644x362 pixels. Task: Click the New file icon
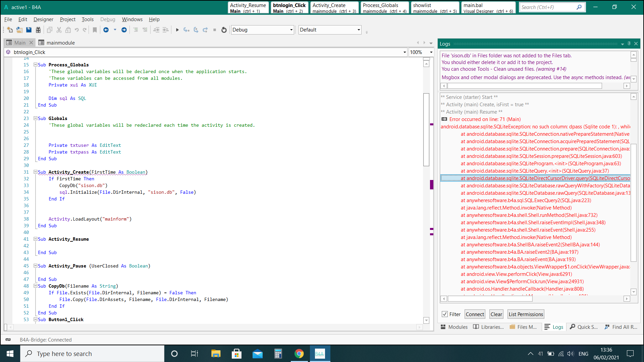(x=10, y=30)
